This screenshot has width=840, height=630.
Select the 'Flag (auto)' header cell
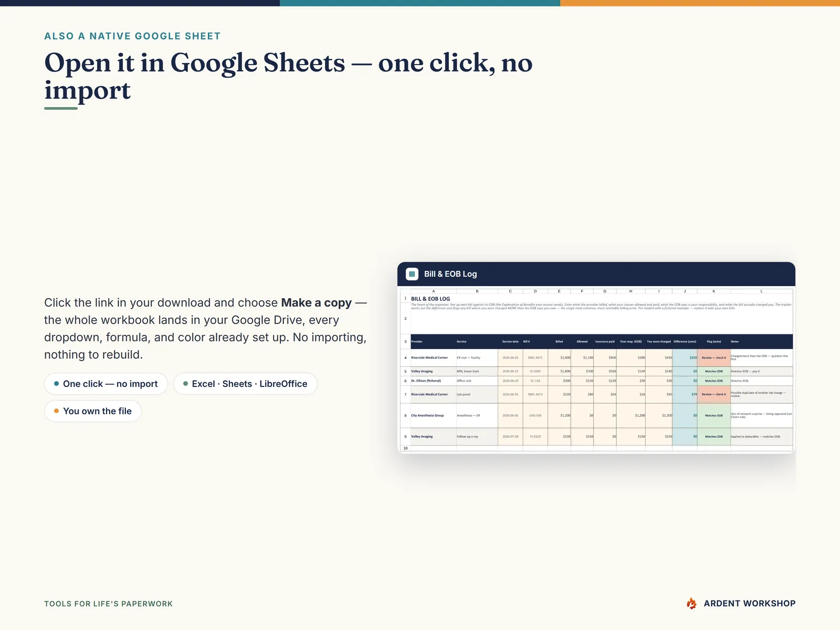point(714,341)
